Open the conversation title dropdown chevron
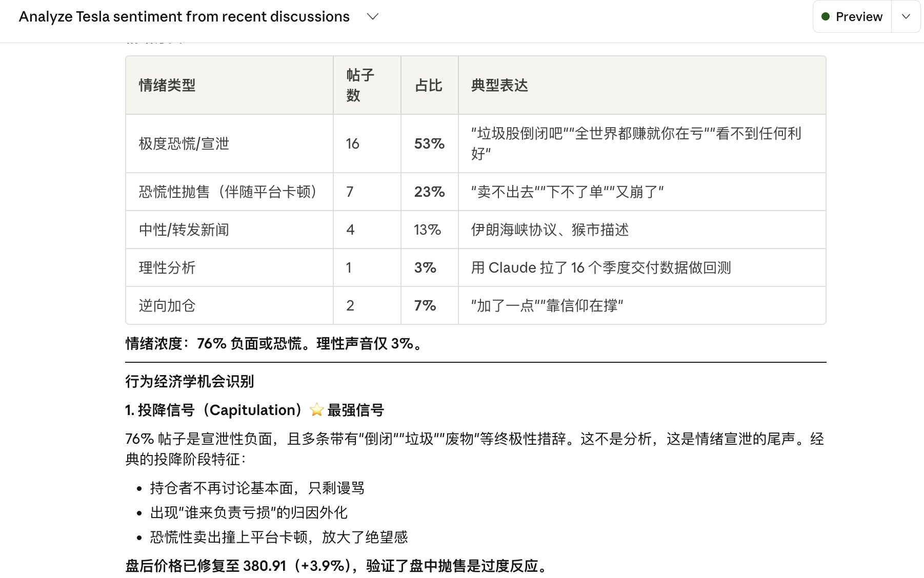Viewport: 924px width, 578px height. [x=373, y=17]
